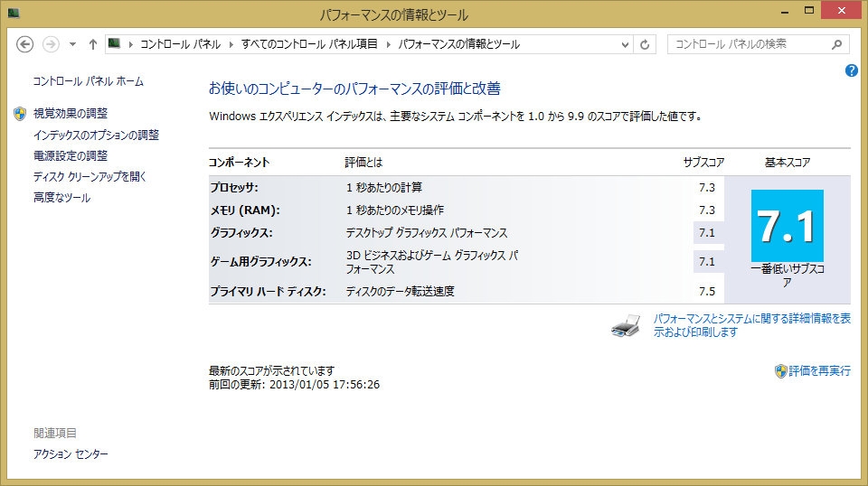The width and height of the screenshot is (868, 486).
Task: Click the Forward navigation arrow
Action: [51, 44]
